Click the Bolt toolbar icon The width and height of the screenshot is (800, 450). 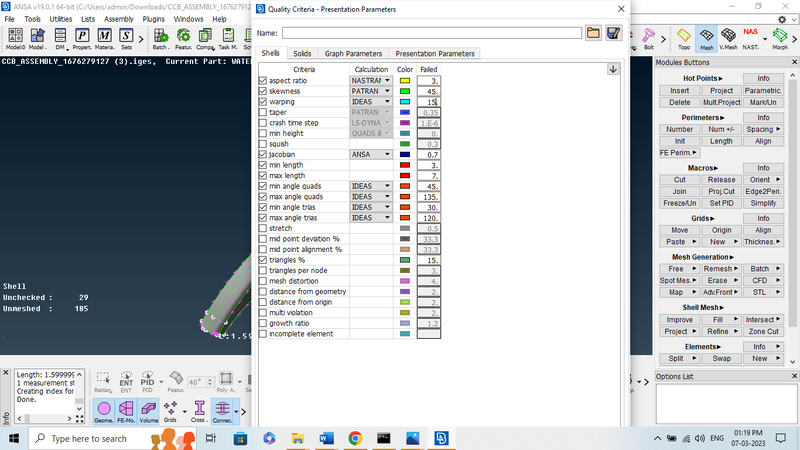[x=648, y=39]
